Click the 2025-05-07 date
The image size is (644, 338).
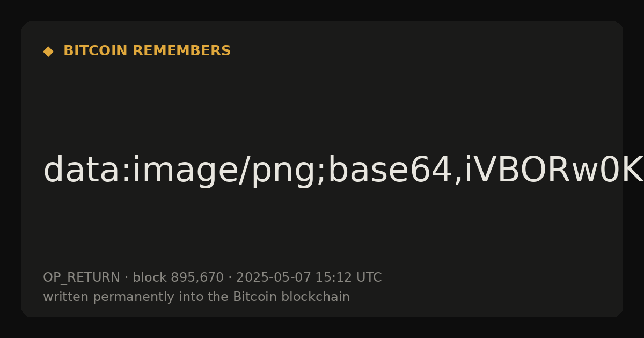(x=273, y=277)
